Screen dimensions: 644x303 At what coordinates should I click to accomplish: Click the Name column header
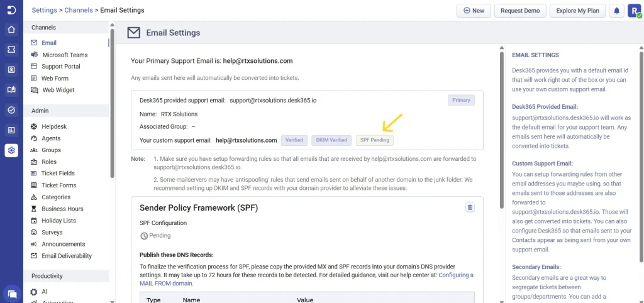[191, 300]
